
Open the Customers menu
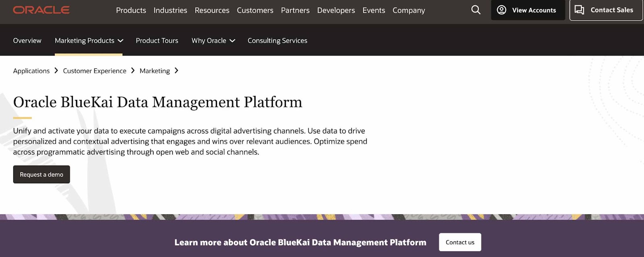click(255, 10)
